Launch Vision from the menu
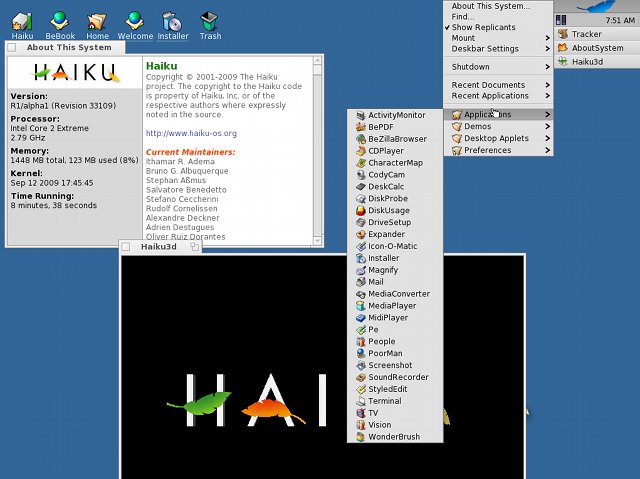The width and height of the screenshot is (640, 479). (395, 425)
